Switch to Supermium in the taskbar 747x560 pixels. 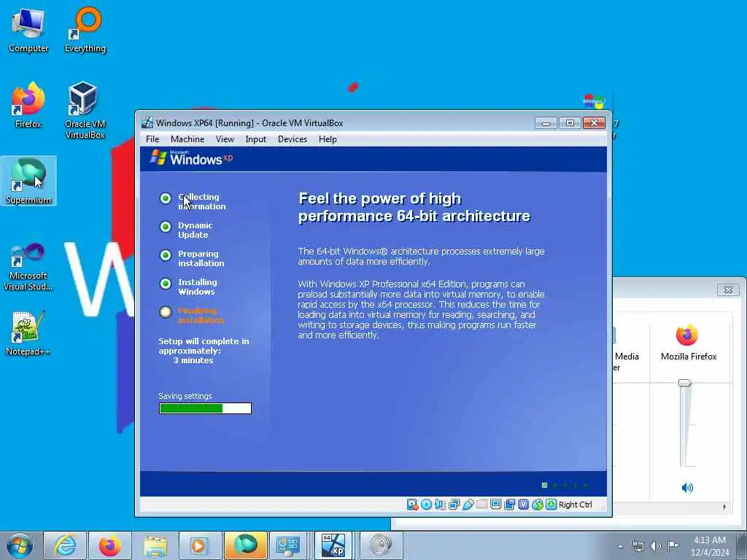tap(245, 545)
